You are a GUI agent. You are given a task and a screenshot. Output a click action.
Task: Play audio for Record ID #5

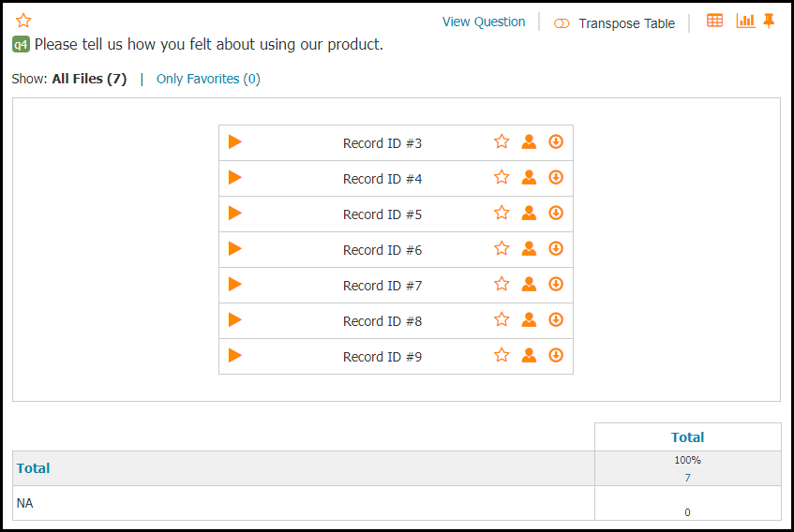(x=235, y=213)
